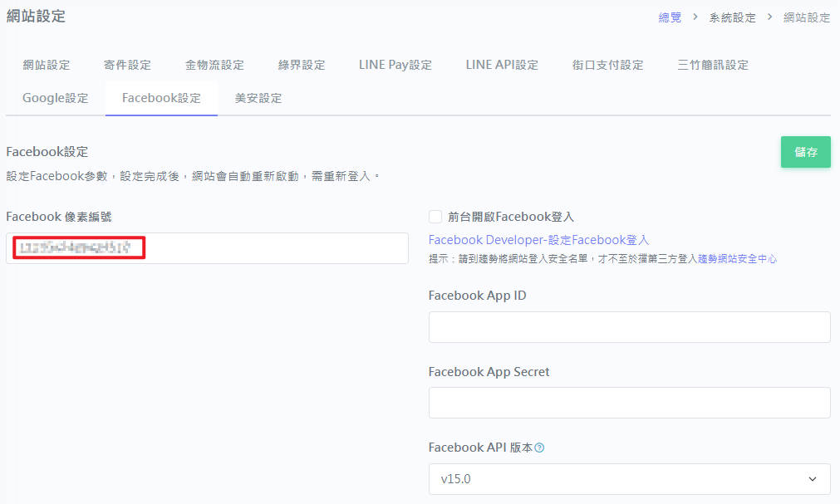The width and height of the screenshot is (840, 504).
Task: Click the 總覽 breadcrumb link
Action: (x=670, y=17)
